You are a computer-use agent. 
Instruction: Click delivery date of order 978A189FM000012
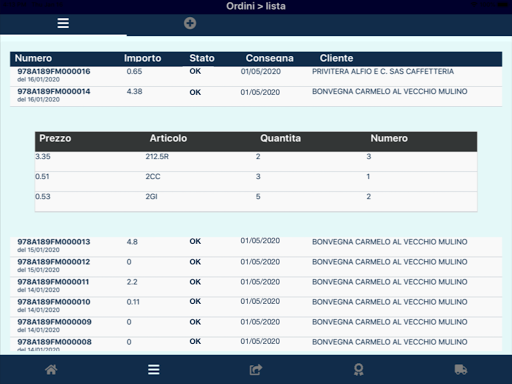point(260,262)
